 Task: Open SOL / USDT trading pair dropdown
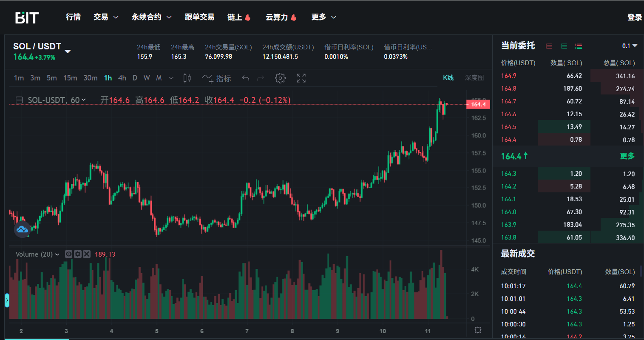coord(68,51)
